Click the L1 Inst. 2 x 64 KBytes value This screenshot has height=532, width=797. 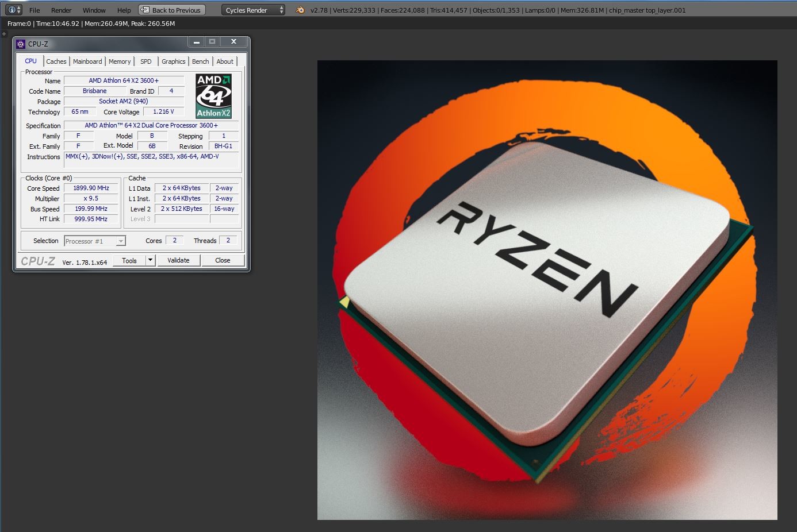(x=182, y=198)
